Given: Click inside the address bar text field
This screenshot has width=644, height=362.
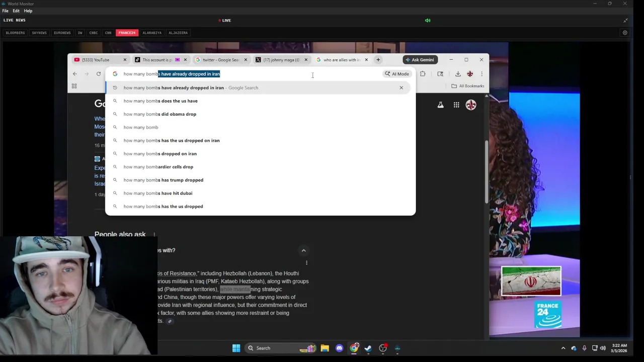Looking at the screenshot, I should [252, 74].
